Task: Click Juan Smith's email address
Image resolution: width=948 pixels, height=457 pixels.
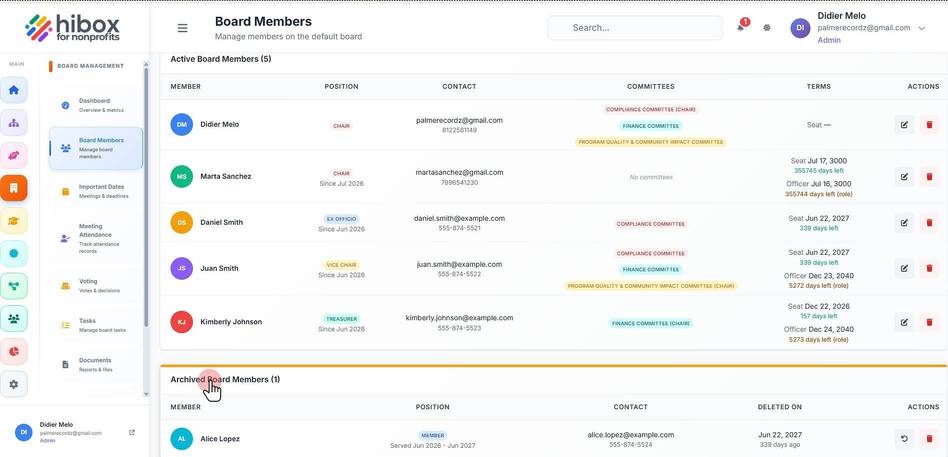Action: pyautogui.click(x=459, y=264)
